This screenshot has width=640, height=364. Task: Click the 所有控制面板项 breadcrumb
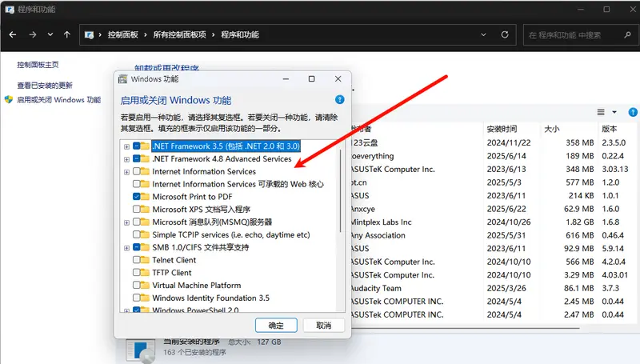(179, 34)
